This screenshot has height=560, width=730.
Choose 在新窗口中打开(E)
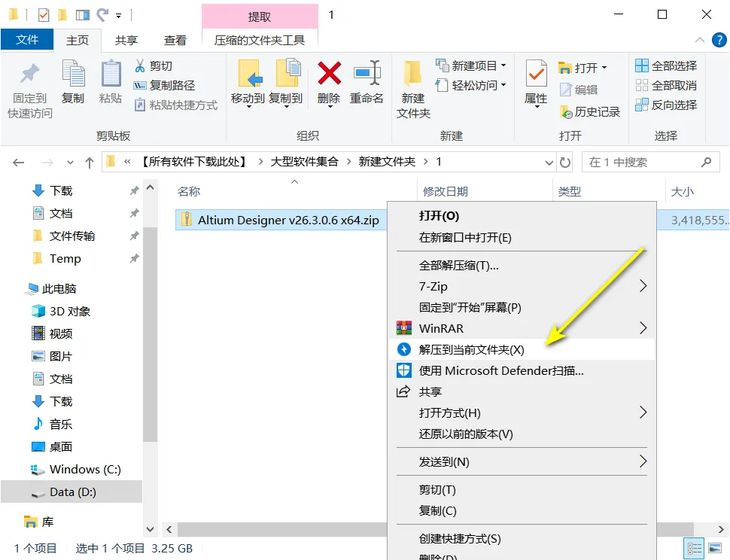tap(522, 237)
